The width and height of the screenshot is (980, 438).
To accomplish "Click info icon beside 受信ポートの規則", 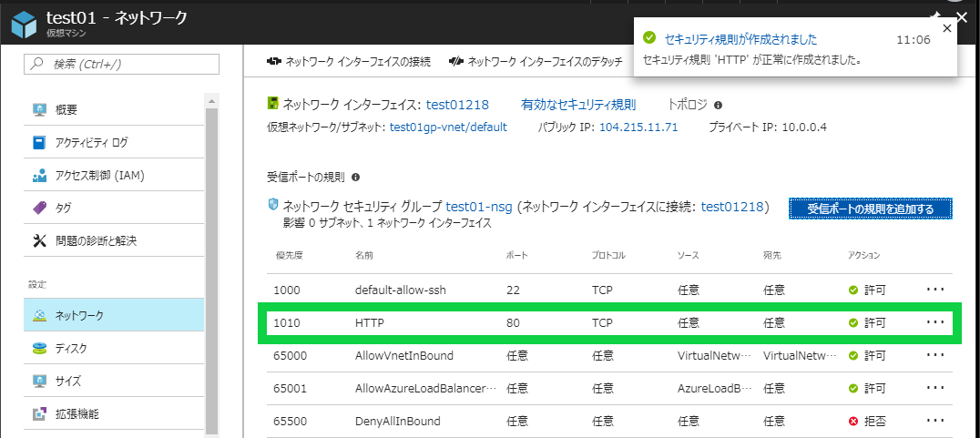I will point(355,178).
